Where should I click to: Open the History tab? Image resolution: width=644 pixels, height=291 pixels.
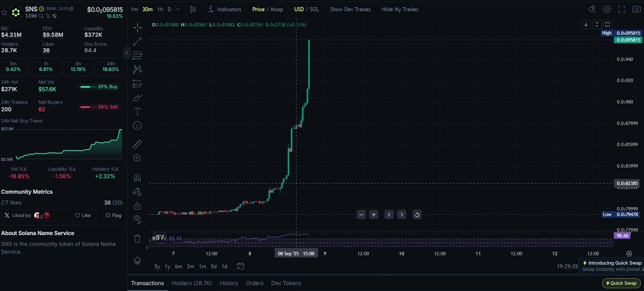point(229,283)
